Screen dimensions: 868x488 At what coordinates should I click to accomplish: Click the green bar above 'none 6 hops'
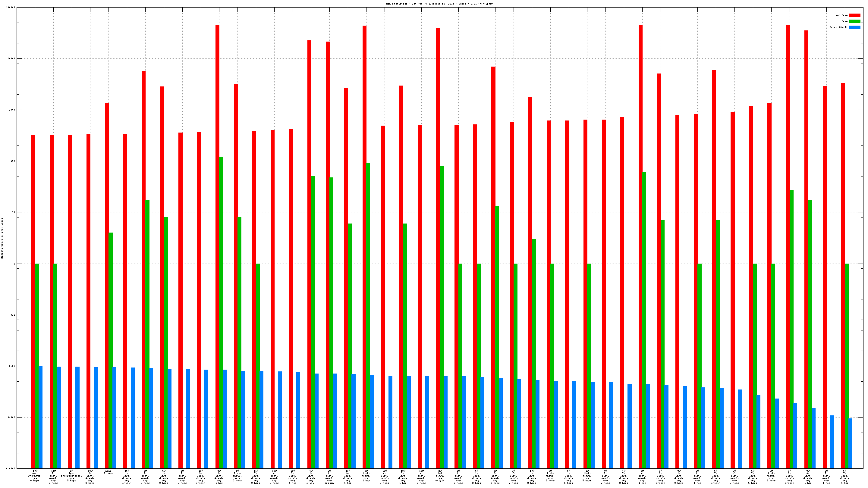(111, 350)
